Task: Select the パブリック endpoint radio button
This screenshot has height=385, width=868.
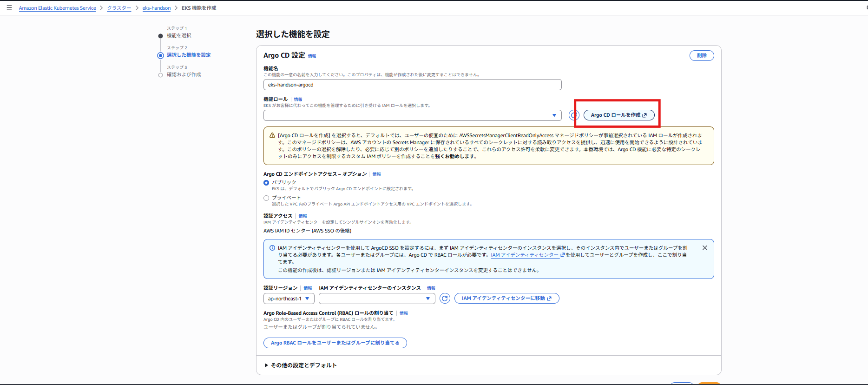Action: pyautogui.click(x=266, y=183)
